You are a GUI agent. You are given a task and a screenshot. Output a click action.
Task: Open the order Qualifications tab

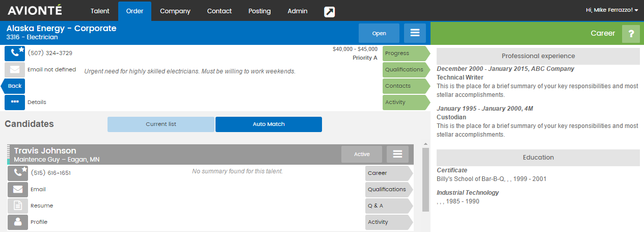coord(406,69)
